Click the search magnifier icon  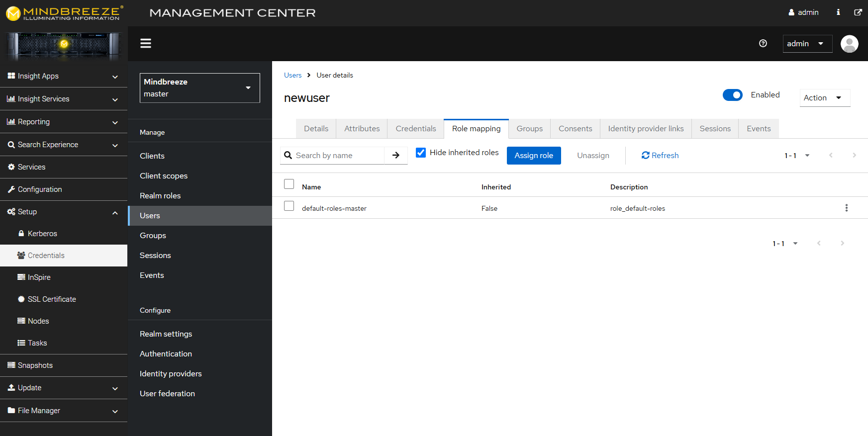coord(288,156)
